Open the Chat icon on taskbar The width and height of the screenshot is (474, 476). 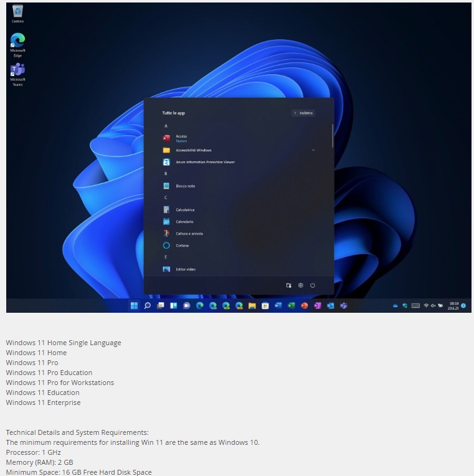[187, 306]
